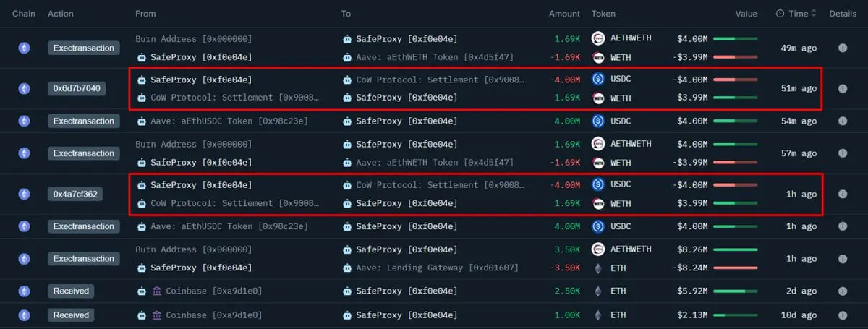Click the clock icon beside Time header
Viewport: 868px width, 329px height.
(x=780, y=14)
